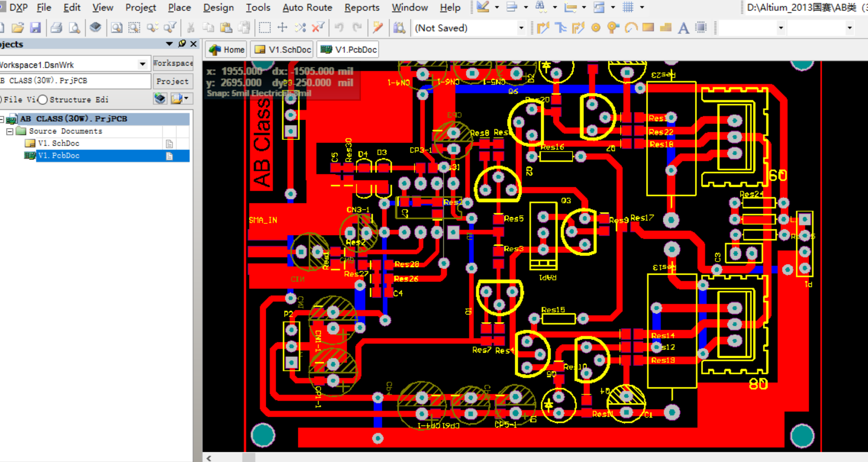Open the Place menu
Viewport: 868px width, 462px height.
click(179, 8)
